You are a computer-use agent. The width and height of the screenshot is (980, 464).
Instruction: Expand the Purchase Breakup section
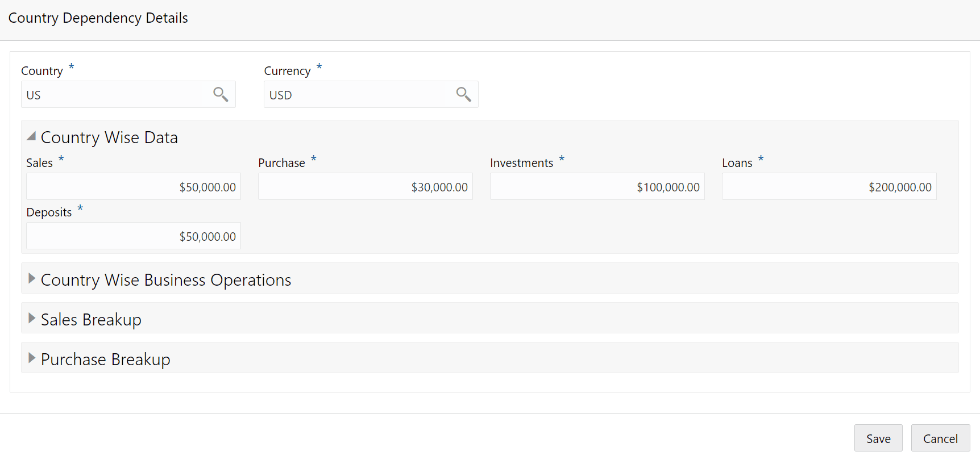tap(32, 358)
